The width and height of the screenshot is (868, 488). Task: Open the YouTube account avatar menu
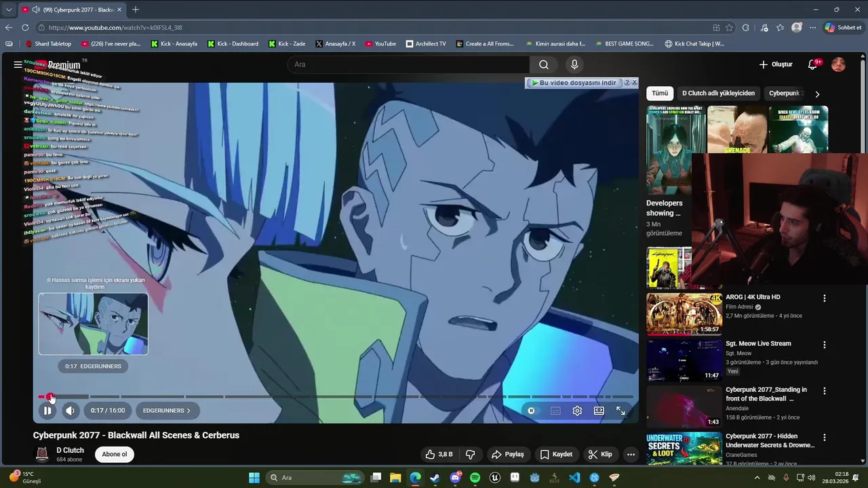[839, 64]
